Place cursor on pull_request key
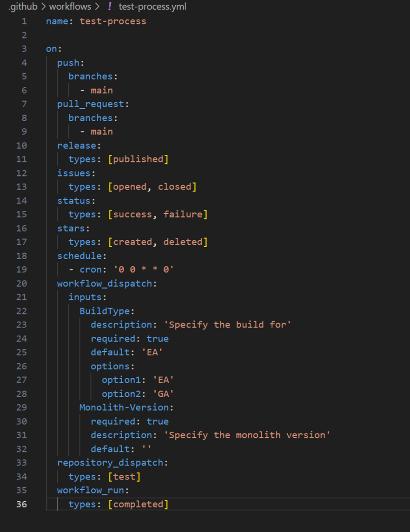Screen dimensions: 410x532 click(x=91, y=104)
